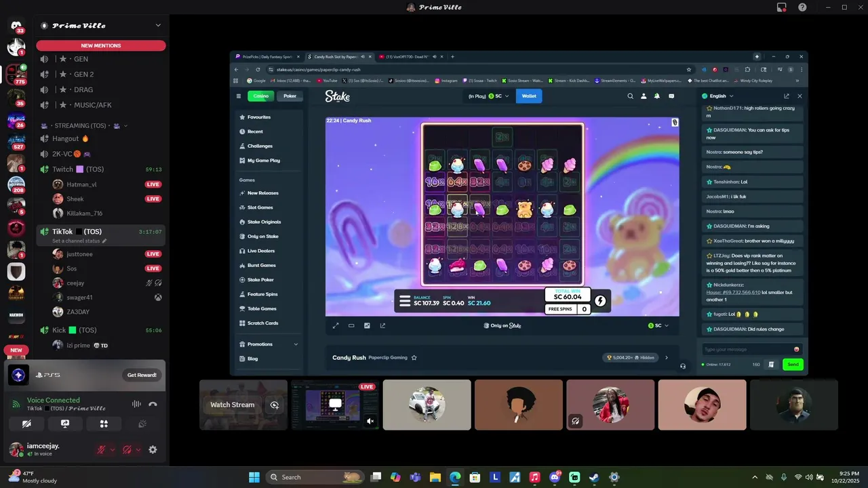
Task: Open microphone input options arrow
Action: 113,449
